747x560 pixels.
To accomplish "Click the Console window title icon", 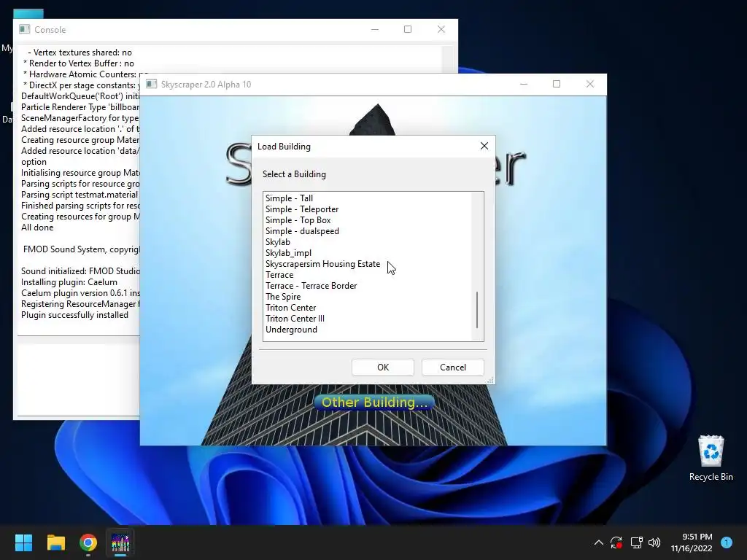I will pyautogui.click(x=25, y=29).
